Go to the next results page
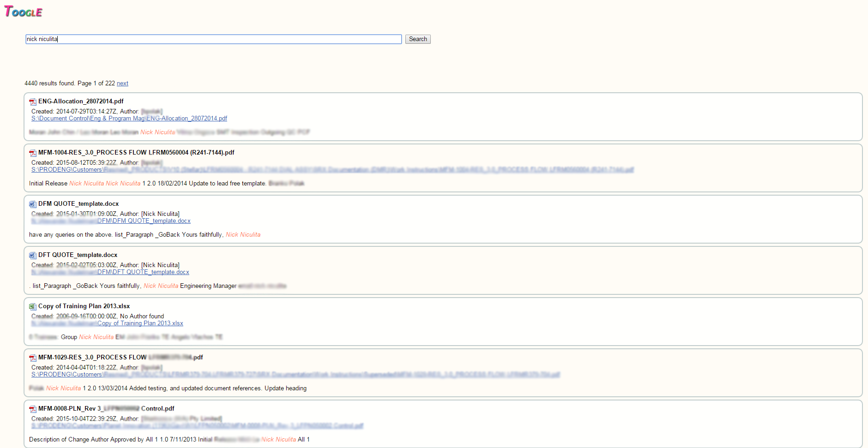The height and width of the screenshot is (448, 868). click(x=122, y=83)
